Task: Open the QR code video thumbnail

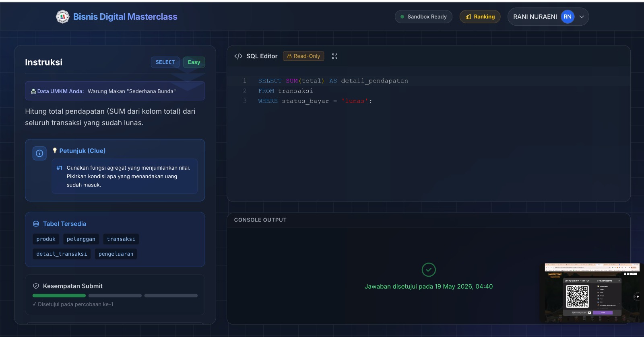Action: pyautogui.click(x=592, y=293)
